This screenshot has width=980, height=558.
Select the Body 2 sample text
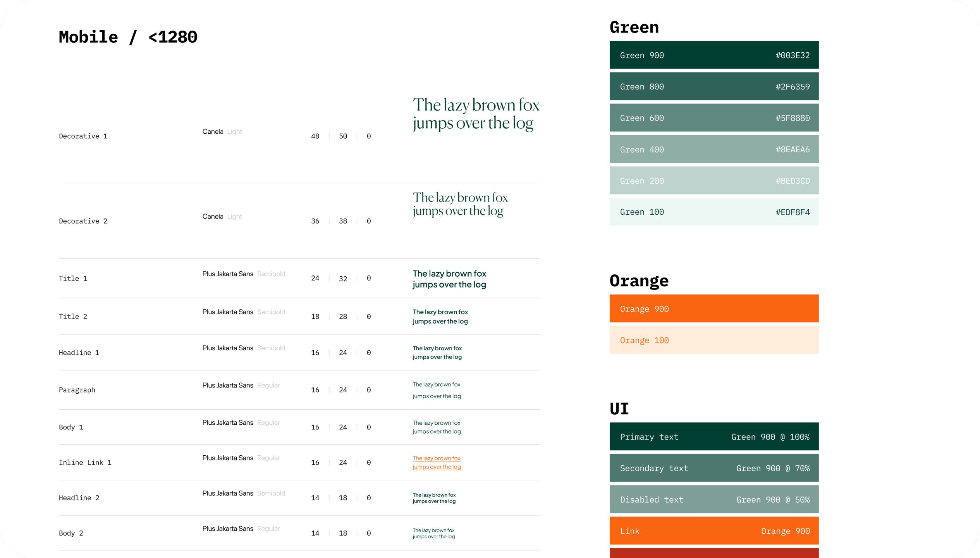(433, 533)
